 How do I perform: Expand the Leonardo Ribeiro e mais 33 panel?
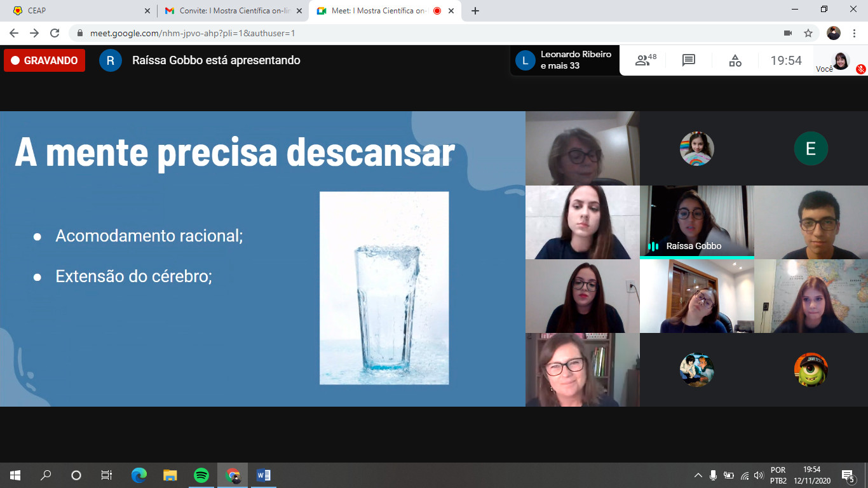(x=564, y=60)
